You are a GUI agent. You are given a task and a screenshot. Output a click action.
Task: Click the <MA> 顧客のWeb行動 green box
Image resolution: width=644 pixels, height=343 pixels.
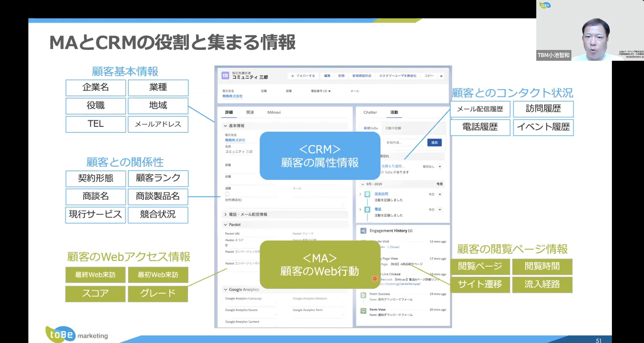320,265
